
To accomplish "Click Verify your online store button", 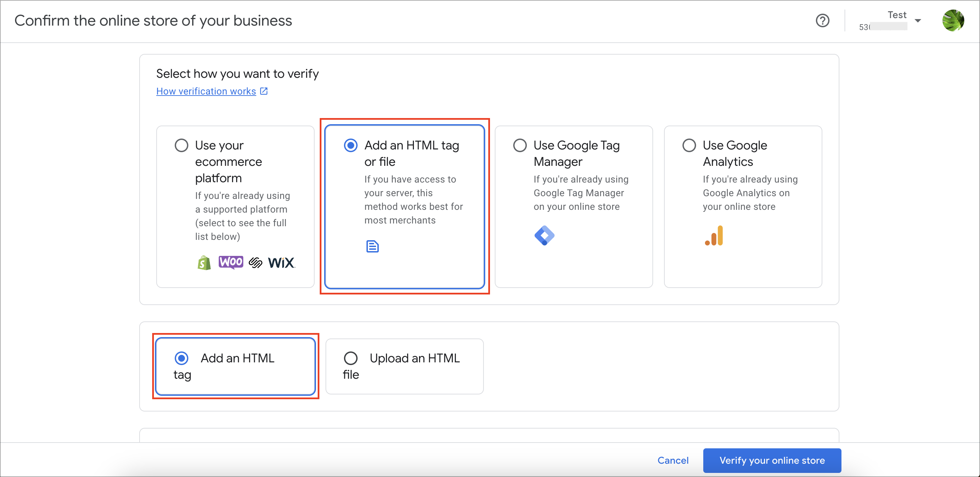I will point(772,460).
